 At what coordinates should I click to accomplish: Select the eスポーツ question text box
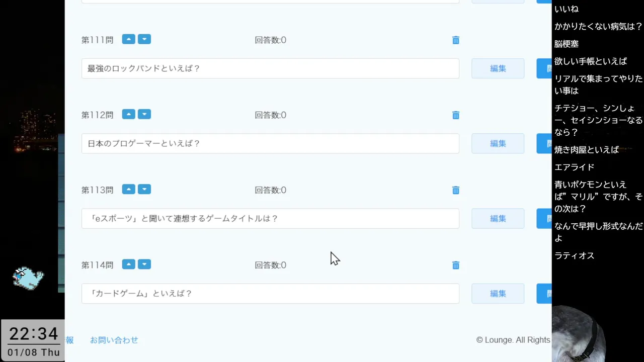(x=270, y=219)
